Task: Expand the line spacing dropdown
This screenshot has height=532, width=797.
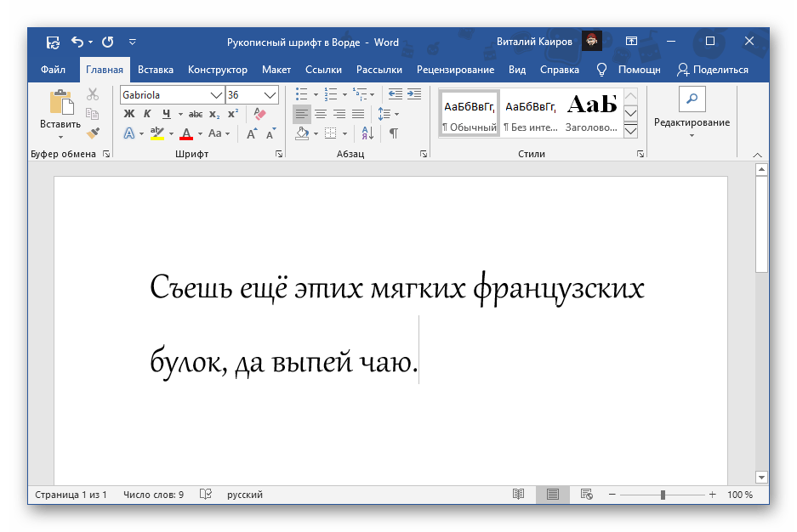Action: 397,114
